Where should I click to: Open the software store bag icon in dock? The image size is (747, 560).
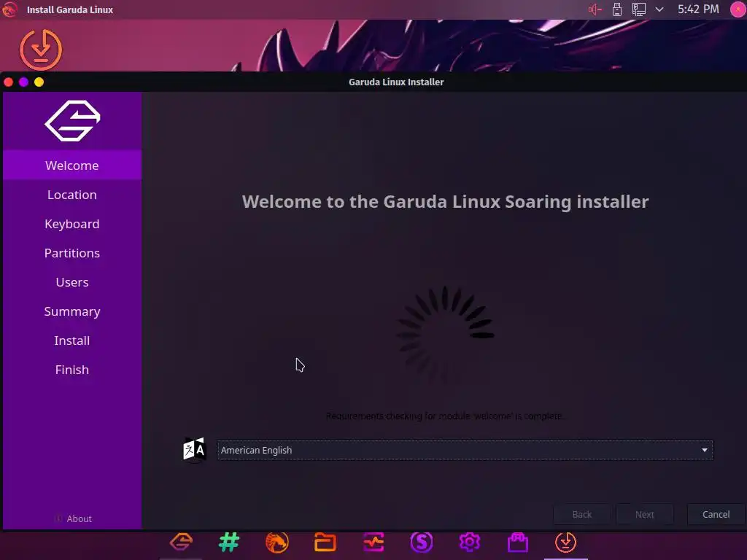point(518,542)
